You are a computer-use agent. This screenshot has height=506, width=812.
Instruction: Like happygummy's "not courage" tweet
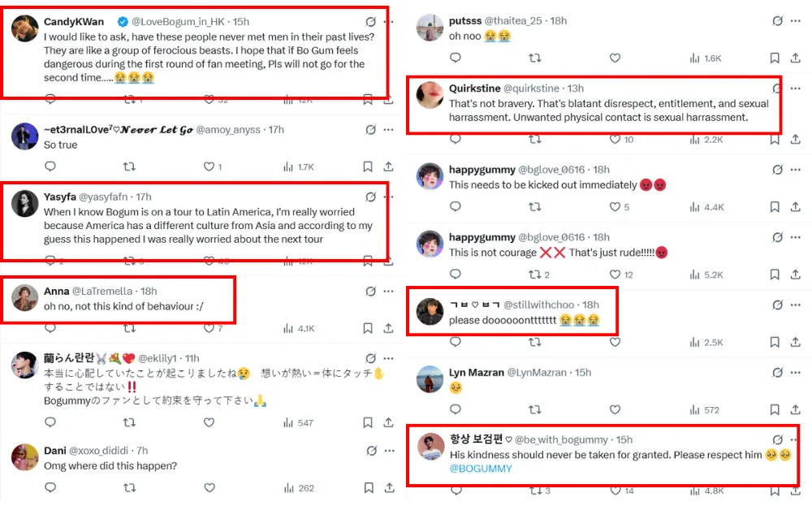[x=615, y=275]
